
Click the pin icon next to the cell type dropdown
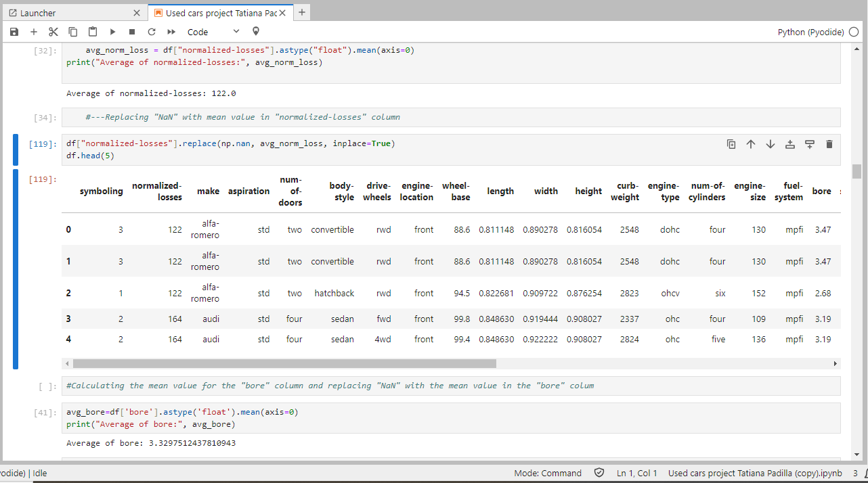coord(255,32)
